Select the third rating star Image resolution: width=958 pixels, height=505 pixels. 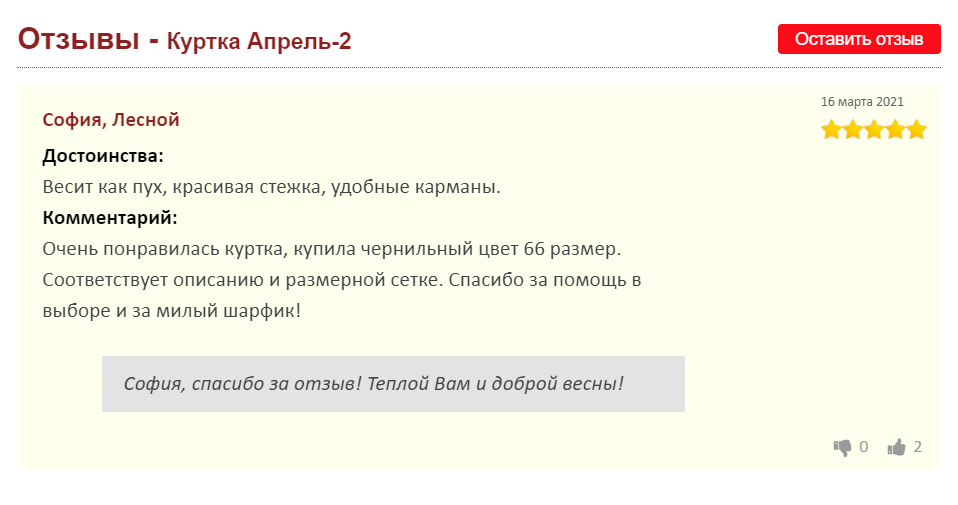(874, 130)
